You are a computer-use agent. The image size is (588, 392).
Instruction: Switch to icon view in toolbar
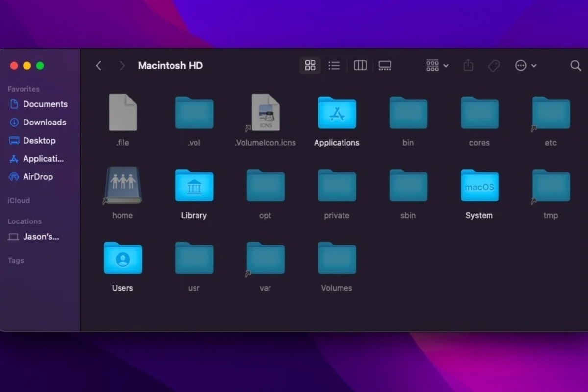click(x=310, y=66)
